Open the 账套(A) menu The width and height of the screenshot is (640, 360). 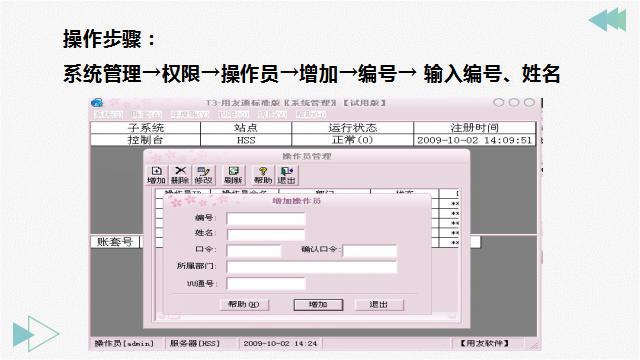(147, 115)
